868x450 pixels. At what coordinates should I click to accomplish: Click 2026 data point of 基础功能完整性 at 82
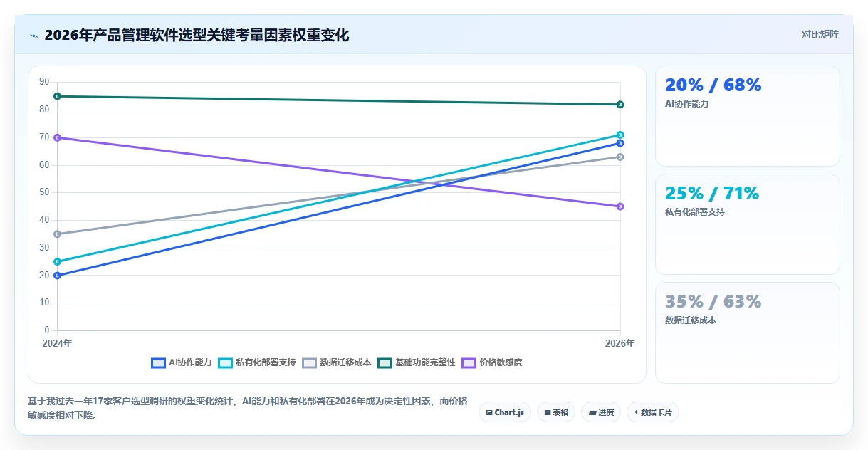coord(620,105)
